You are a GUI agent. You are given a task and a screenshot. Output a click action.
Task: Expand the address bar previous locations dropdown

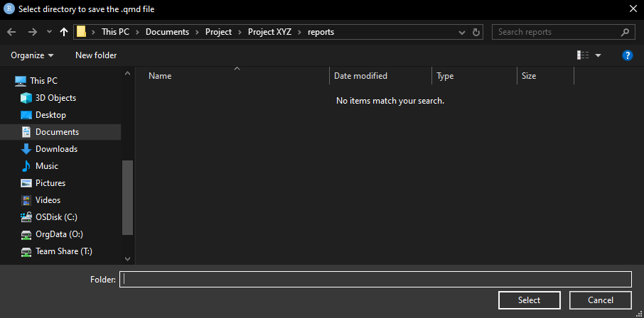pos(463,32)
